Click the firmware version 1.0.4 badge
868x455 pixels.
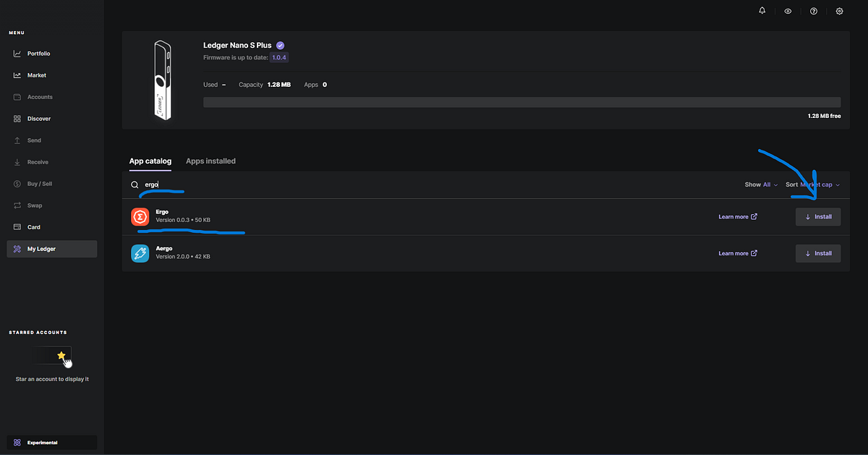[x=280, y=57]
